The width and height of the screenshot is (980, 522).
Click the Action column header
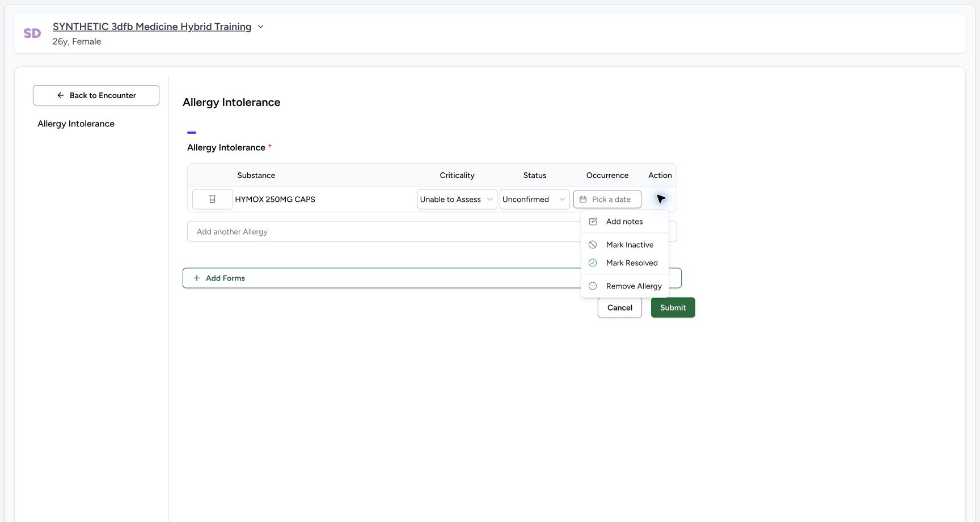click(660, 175)
